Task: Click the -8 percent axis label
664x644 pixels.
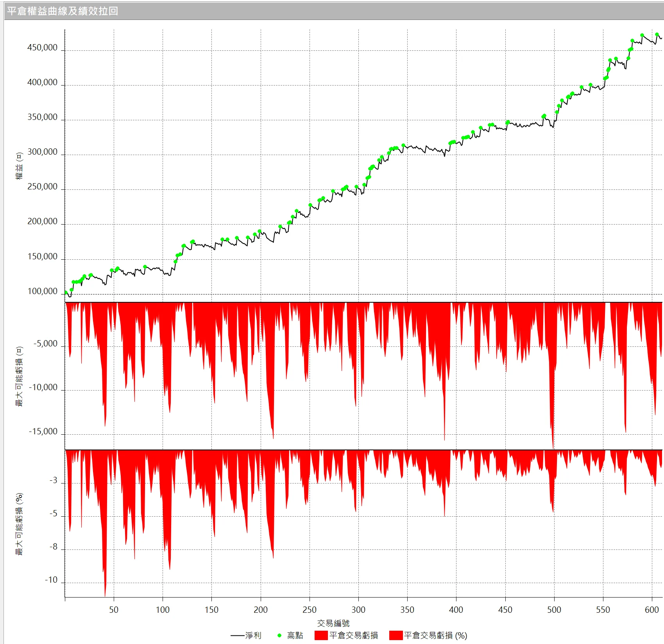Action: point(54,547)
